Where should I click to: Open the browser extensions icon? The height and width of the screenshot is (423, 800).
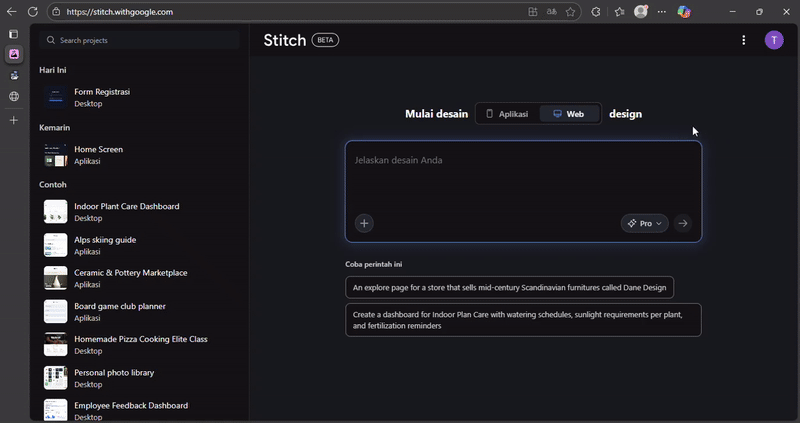[596, 12]
